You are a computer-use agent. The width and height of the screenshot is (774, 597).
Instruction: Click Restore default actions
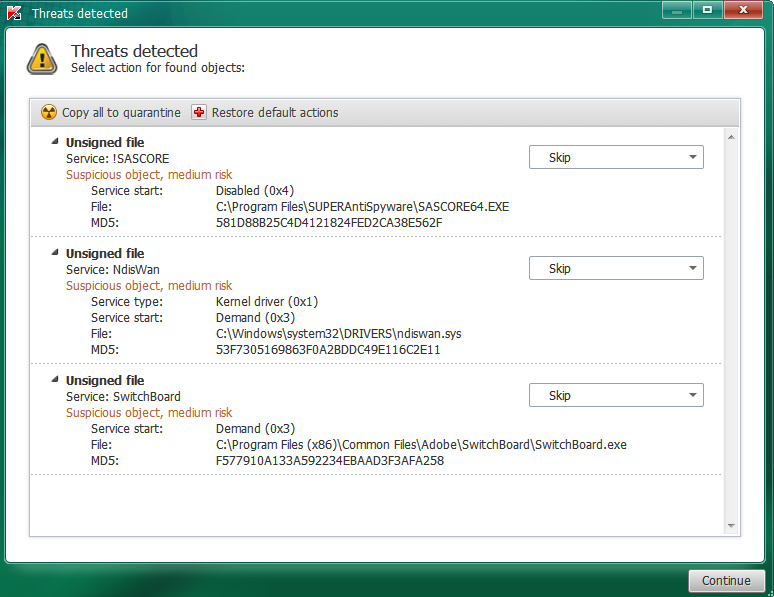[275, 113]
